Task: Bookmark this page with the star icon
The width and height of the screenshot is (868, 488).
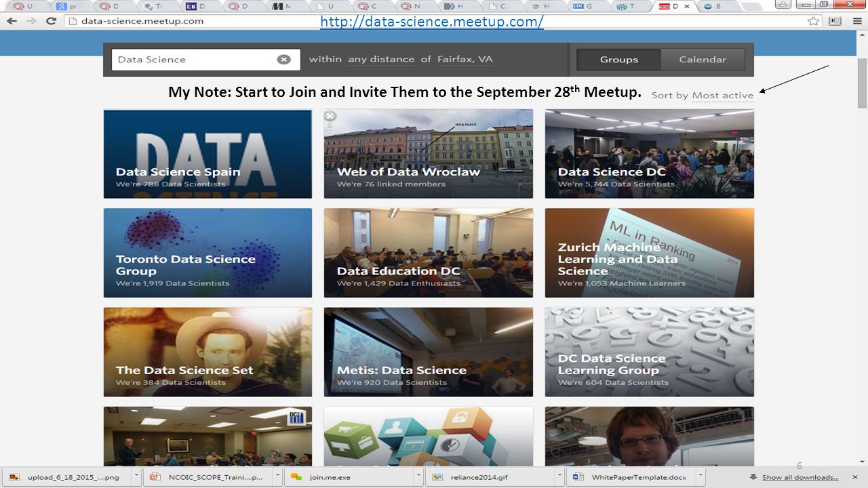Action: click(x=813, y=21)
